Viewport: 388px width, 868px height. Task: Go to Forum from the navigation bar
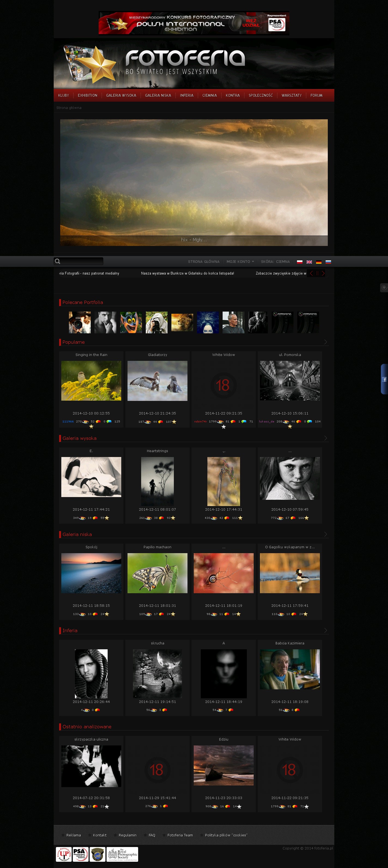(316, 95)
